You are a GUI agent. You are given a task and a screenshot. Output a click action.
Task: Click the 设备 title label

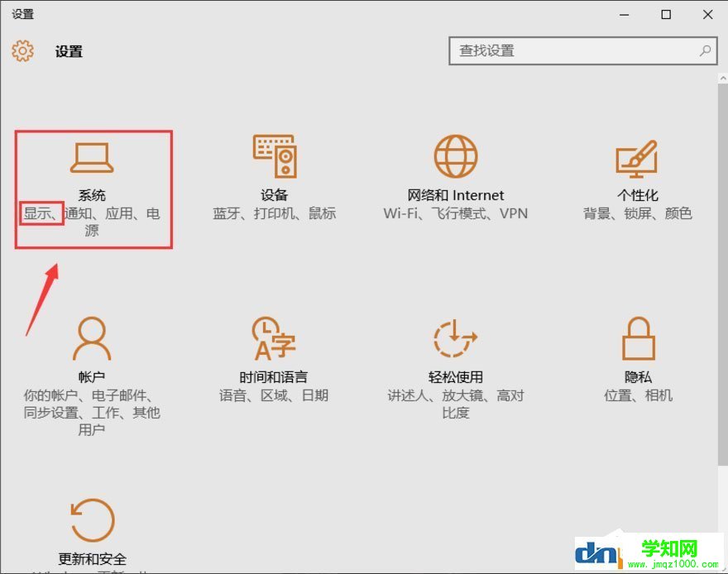pos(275,195)
